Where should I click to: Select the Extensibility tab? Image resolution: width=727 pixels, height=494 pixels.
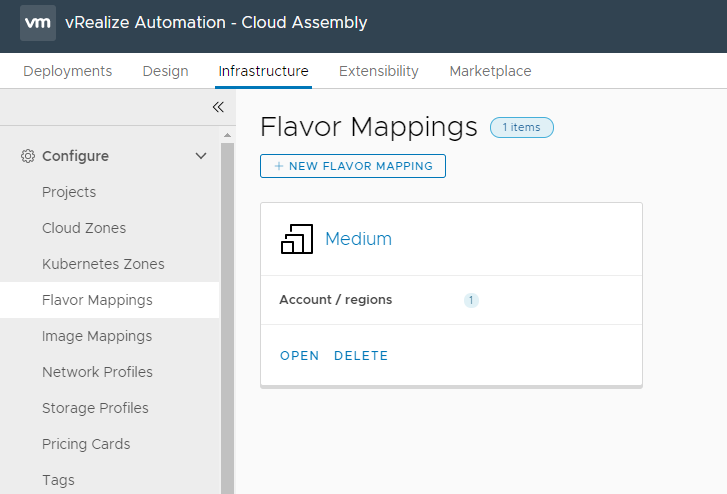pos(378,71)
